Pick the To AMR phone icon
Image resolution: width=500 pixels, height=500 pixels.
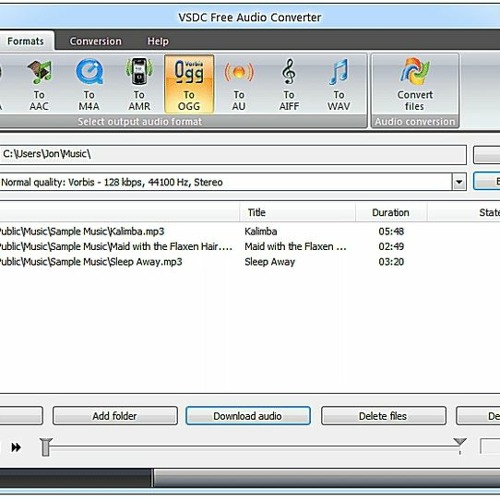click(139, 85)
